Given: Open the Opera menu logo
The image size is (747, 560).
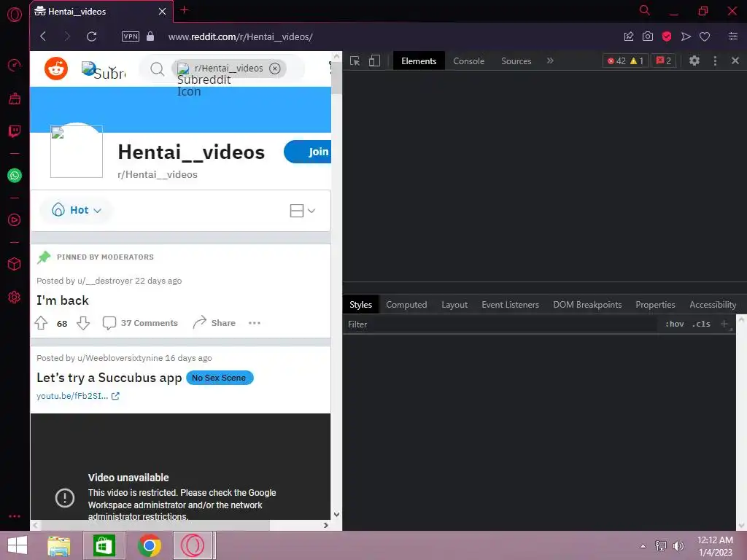Looking at the screenshot, I should (x=15, y=15).
